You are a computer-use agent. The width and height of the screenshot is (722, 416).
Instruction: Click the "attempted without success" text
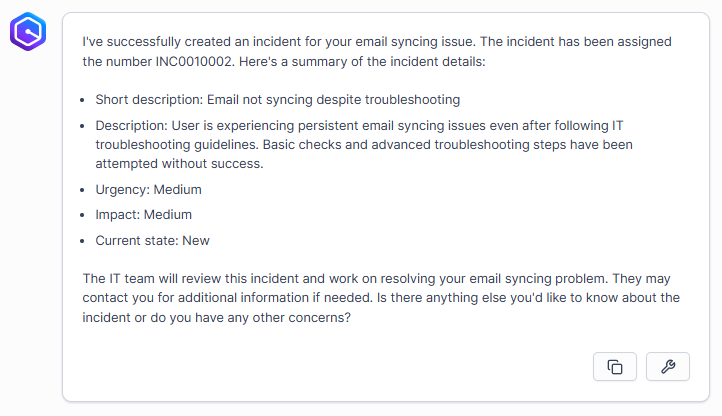(x=180, y=163)
